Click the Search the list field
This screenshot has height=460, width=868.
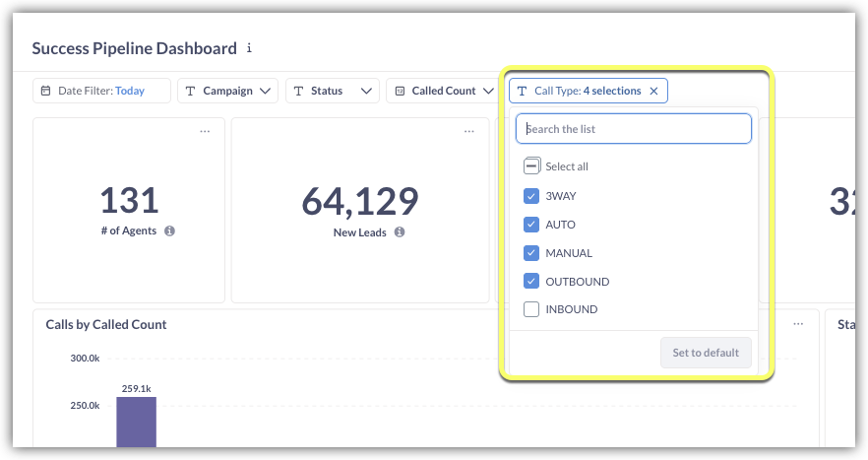tap(634, 129)
